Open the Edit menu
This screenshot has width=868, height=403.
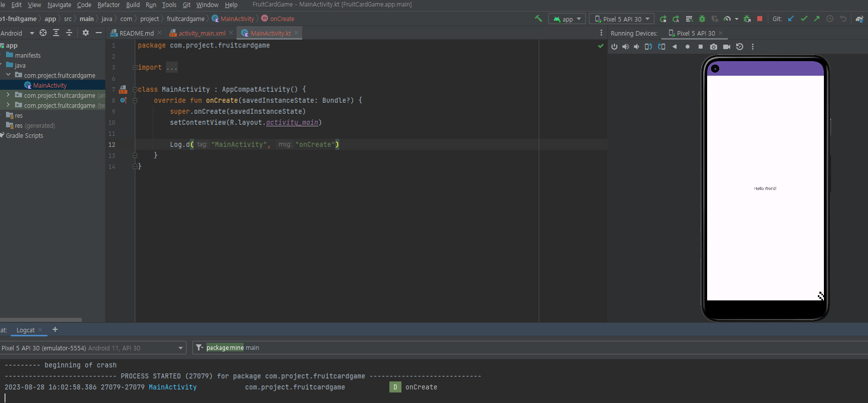click(17, 5)
